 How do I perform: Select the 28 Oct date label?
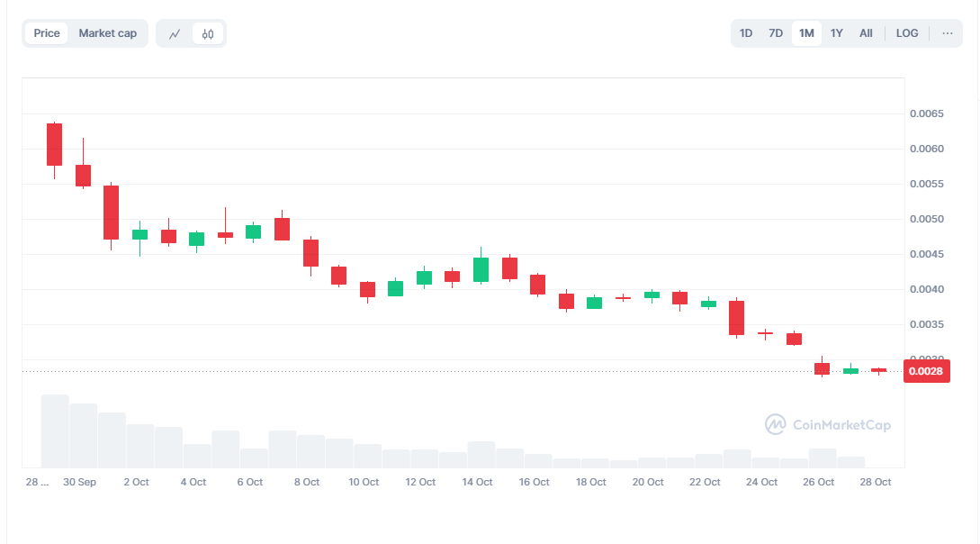(x=875, y=482)
